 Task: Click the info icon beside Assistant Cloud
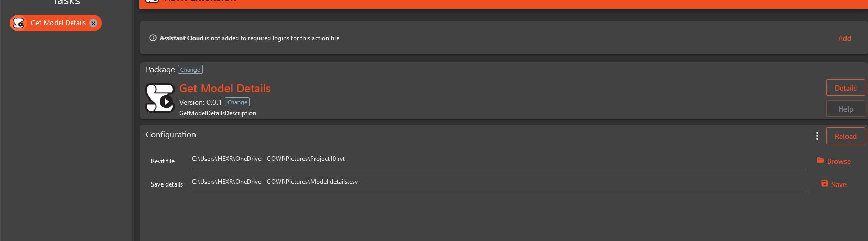153,38
